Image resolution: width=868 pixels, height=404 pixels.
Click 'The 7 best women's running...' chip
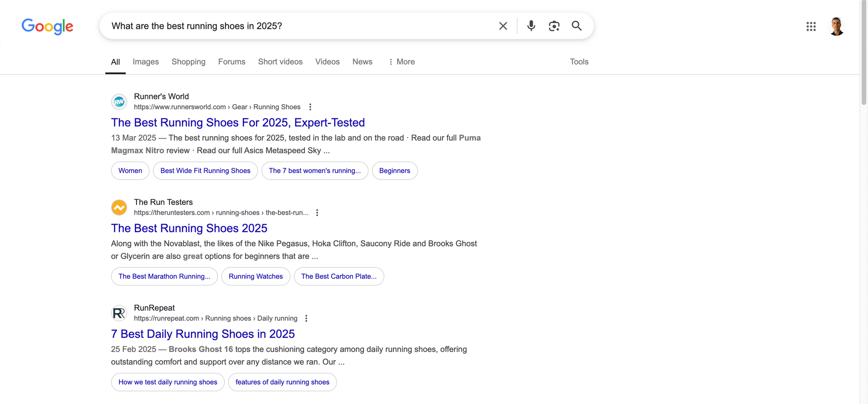click(x=315, y=171)
